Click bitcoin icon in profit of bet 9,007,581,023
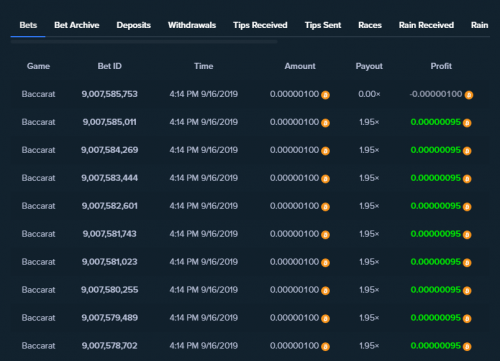The width and height of the screenshot is (500, 361). (467, 263)
